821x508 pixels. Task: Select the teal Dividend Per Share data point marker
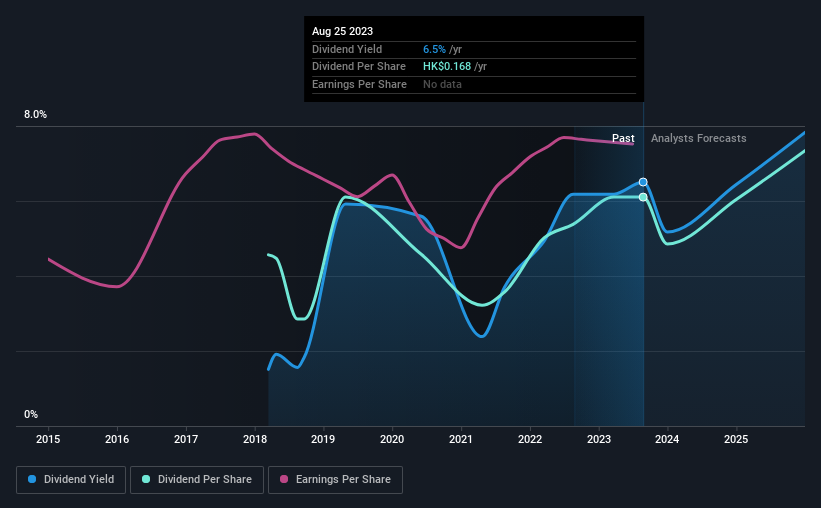point(643,197)
